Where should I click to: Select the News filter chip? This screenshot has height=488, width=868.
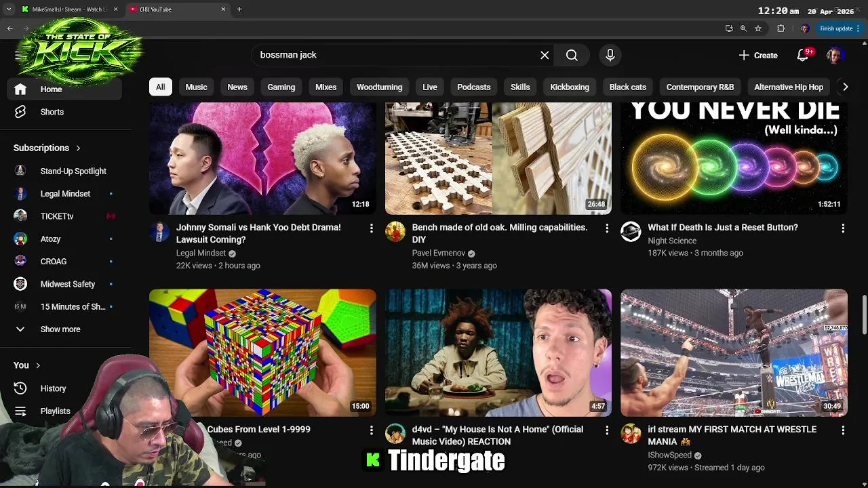click(237, 87)
